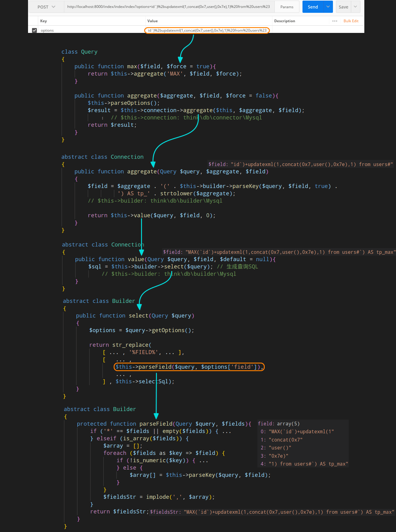Click the 'public function max' line
This screenshot has height=532, width=396.
[x=145, y=66]
